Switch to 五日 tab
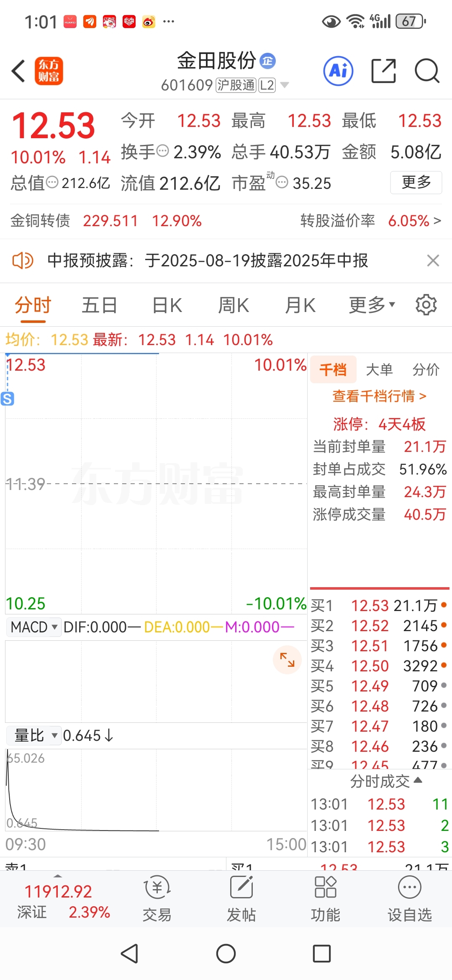This screenshot has width=452, height=980. (x=99, y=305)
